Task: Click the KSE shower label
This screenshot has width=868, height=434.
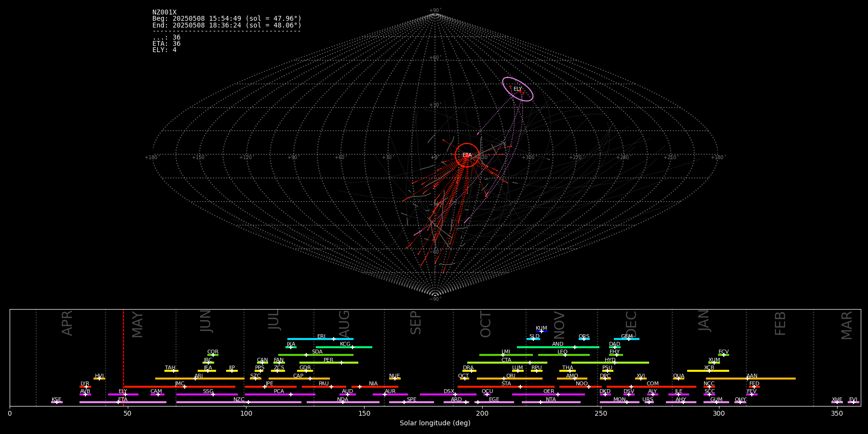Action: tap(56, 400)
